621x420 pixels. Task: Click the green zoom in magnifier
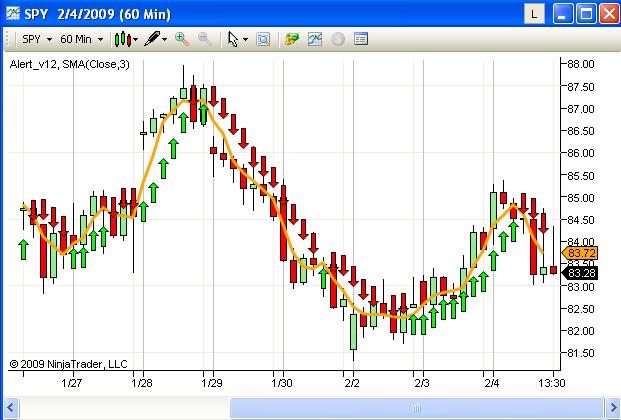(x=182, y=39)
